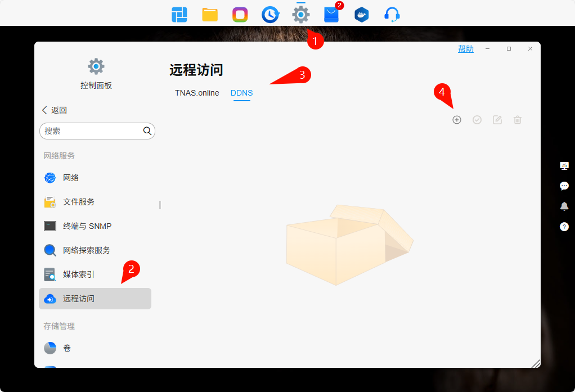Open 文件服务 in the sidebar
The height and width of the screenshot is (392, 575).
point(95,202)
